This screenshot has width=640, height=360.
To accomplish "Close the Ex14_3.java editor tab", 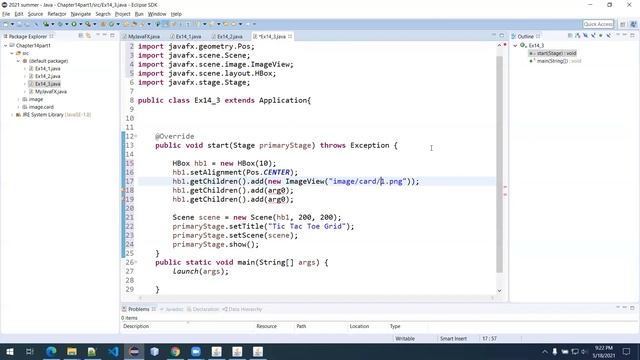I will (x=290, y=36).
